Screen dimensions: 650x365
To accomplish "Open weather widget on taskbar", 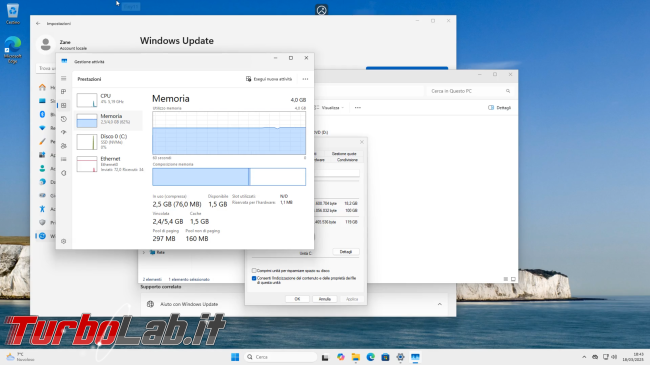I will [x=20, y=357].
